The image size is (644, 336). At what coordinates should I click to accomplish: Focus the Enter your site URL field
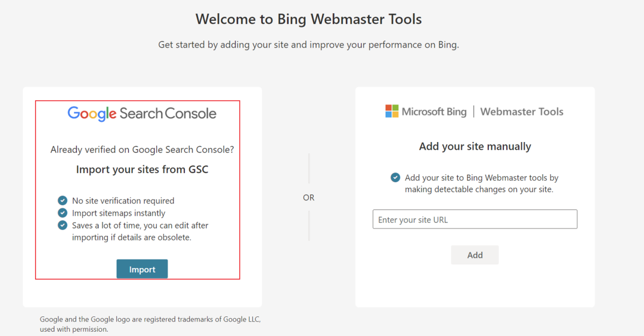[x=475, y=220]
